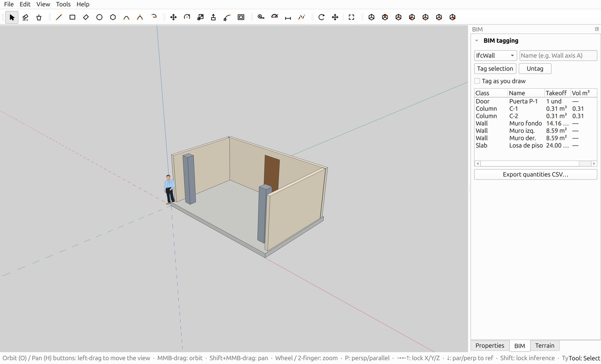Screen dimensions: 601x364
Task: Collapse the BIM tagging section
Action: (477, 41)
